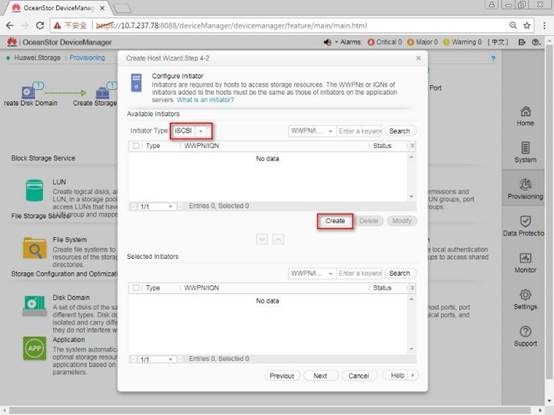Tick the select-all checkbox in Available Initiators
Image resolution: width=554 pixels, height=415 pixels.
tap(136, 146)
